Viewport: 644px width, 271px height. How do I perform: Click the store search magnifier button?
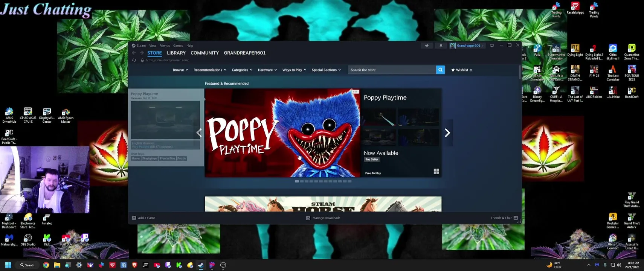coord(440,70)
